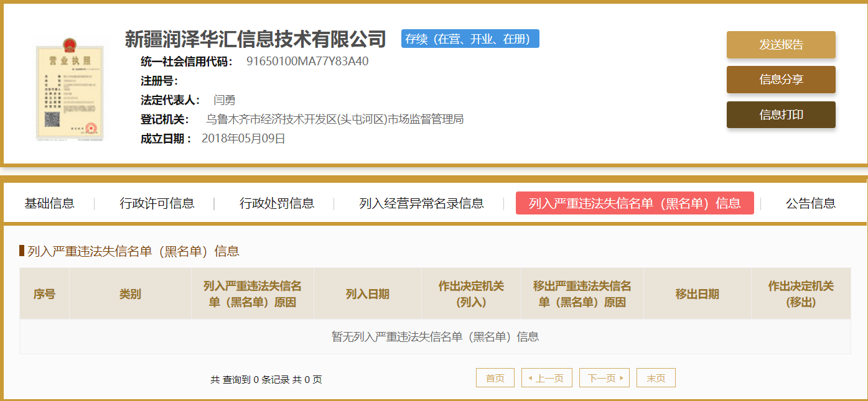Open the 公告信息 tab
The image size is (868, 401).
click(810, 203)
